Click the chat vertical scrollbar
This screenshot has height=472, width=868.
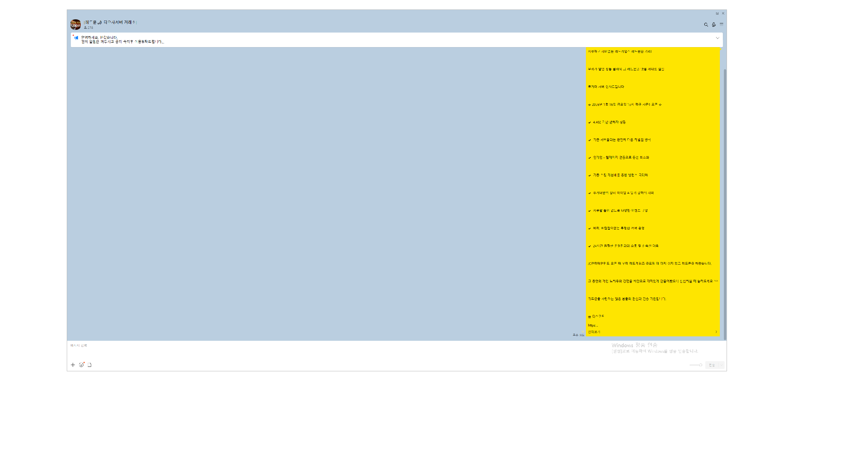[x=725, y=203]
